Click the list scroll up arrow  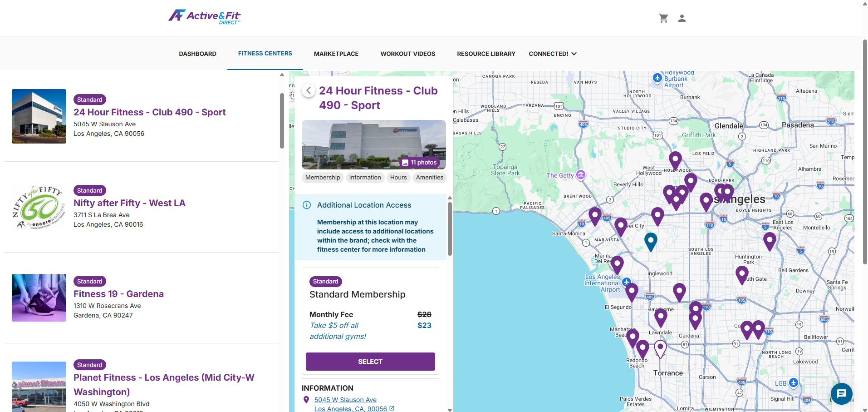point(282,74)
